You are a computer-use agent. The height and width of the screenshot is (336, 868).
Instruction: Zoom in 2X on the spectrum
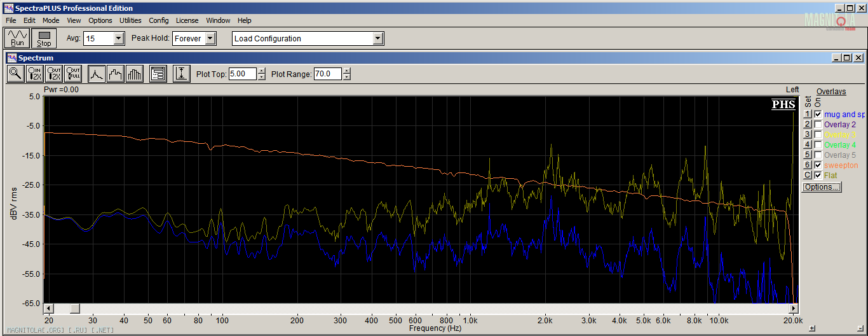[35, 74]
